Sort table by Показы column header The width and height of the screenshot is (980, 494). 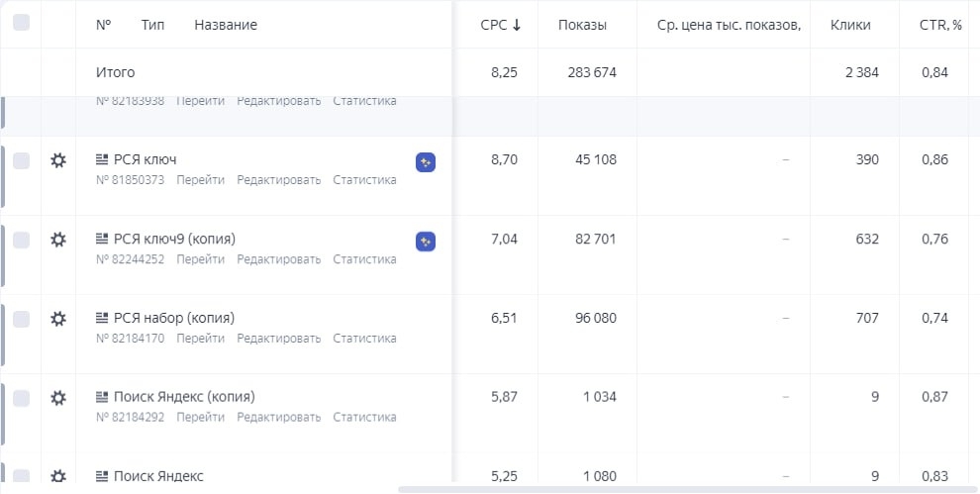click(582, 25)
